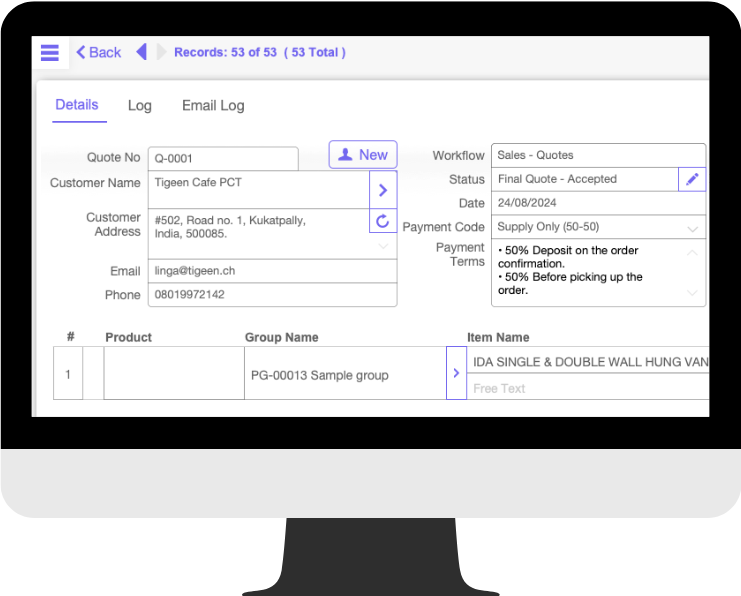Switch to the Email Log tab
The image size is (741, 596).
pyautogui.click(x=213, y=105)
